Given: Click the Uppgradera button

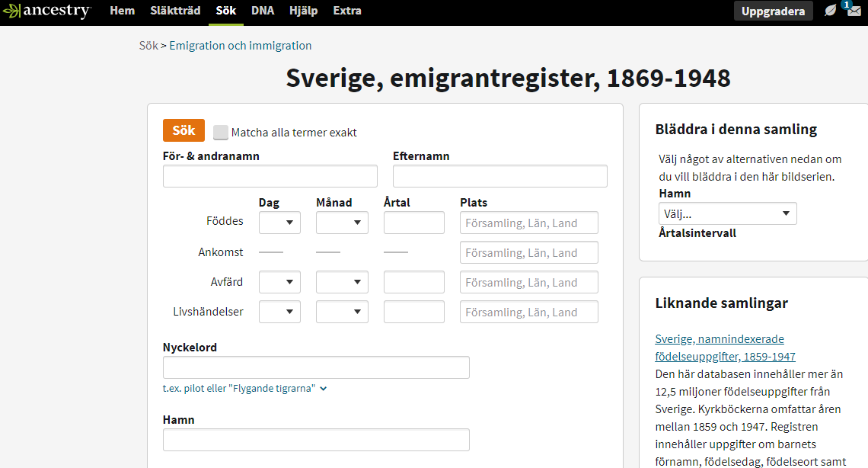Looking at the screenshot, I should [773, 11].
